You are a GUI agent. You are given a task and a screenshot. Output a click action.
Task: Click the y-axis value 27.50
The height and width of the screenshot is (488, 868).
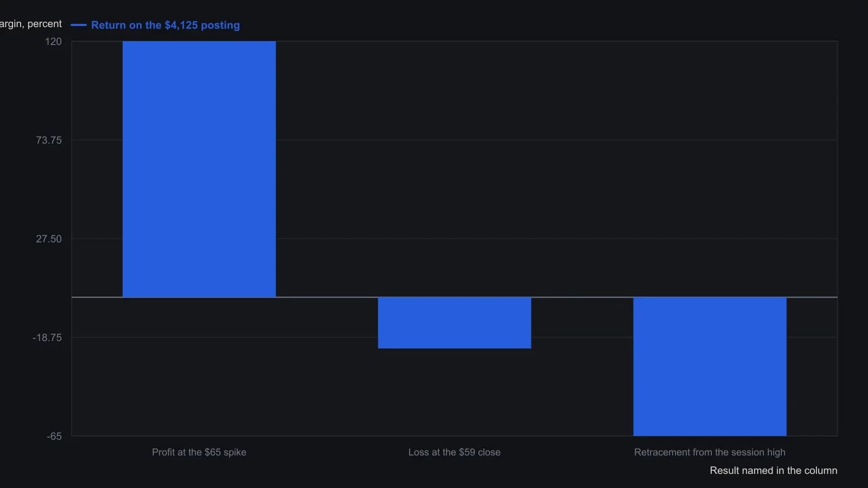tap(49, 239)
